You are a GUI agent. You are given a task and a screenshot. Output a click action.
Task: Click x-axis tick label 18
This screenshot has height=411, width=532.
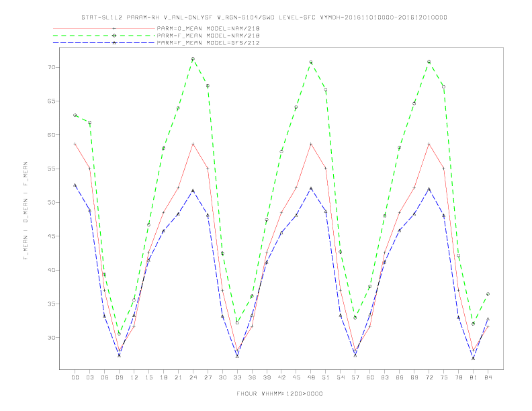click(163, 377)
